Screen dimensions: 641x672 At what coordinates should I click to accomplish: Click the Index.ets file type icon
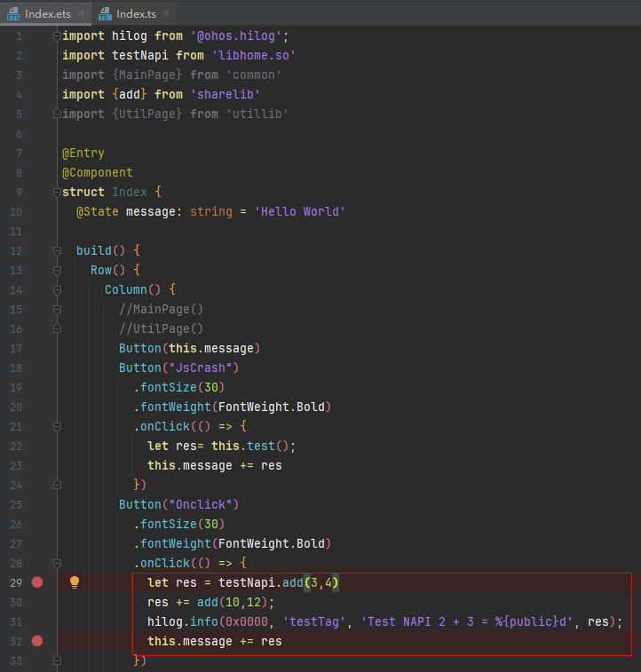12,14
